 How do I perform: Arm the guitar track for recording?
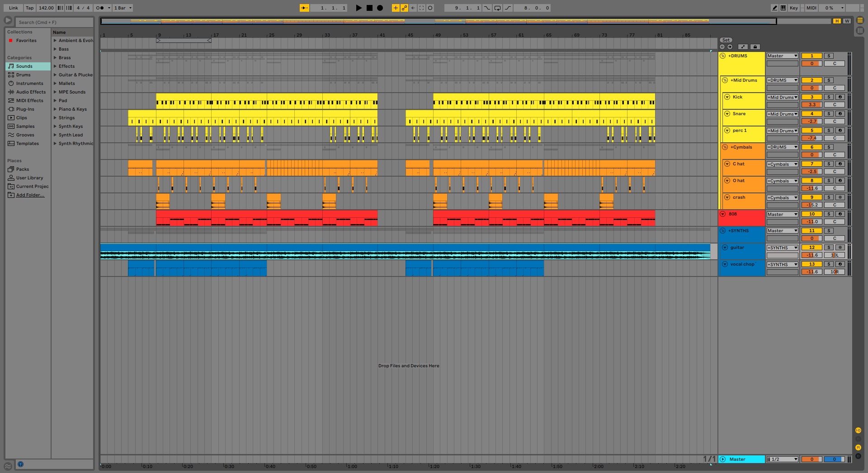(840, 248)
